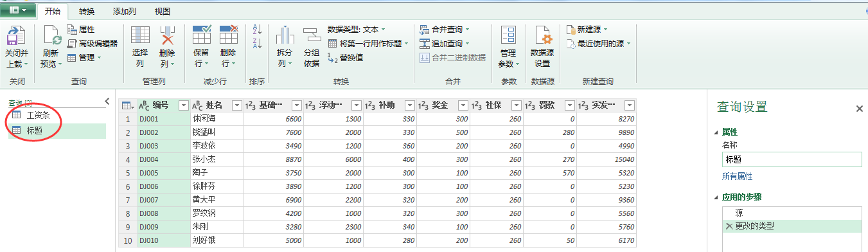The width and height of the screenshot is (868, 252).
Task: Click Append Queries (追加查询)
Action: point(445,44)
